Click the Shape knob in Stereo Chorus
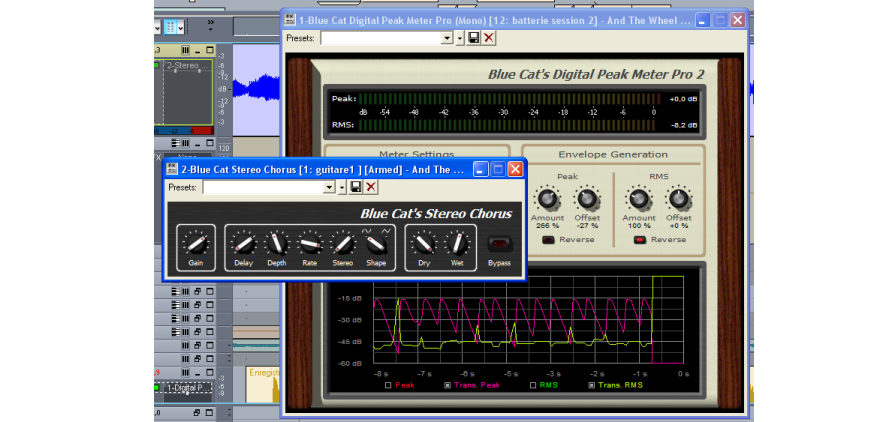 click(x=376, y=245)
